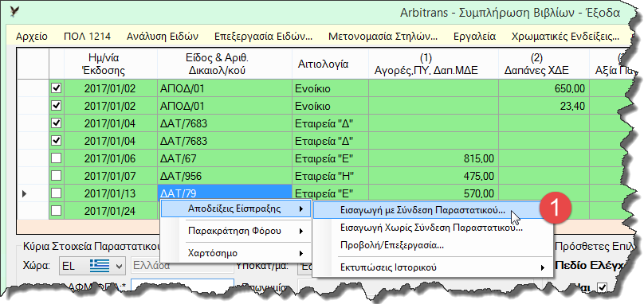
Task: Click the row indicator arrow beside 2017/01/13
Action: tap(24, 193)
